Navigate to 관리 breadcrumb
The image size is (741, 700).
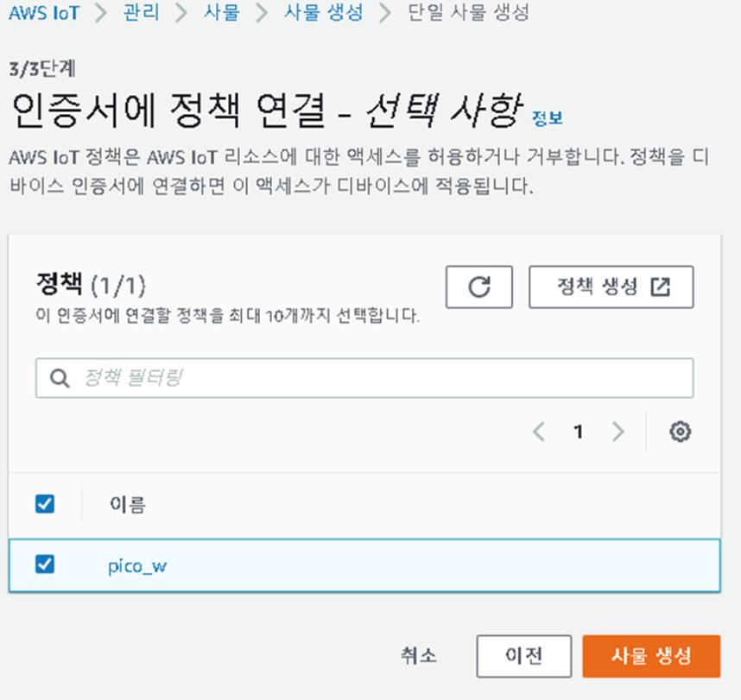141,12
